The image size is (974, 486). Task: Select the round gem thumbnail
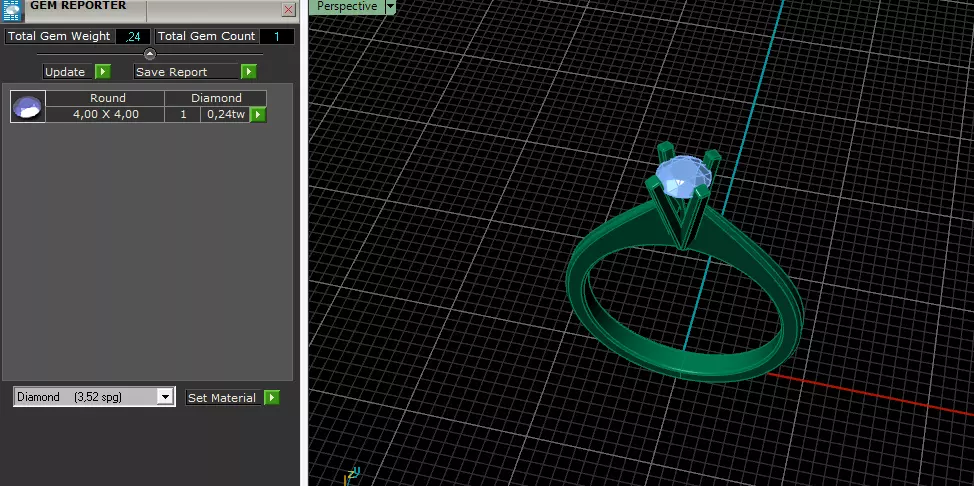(x=28, y=106)
